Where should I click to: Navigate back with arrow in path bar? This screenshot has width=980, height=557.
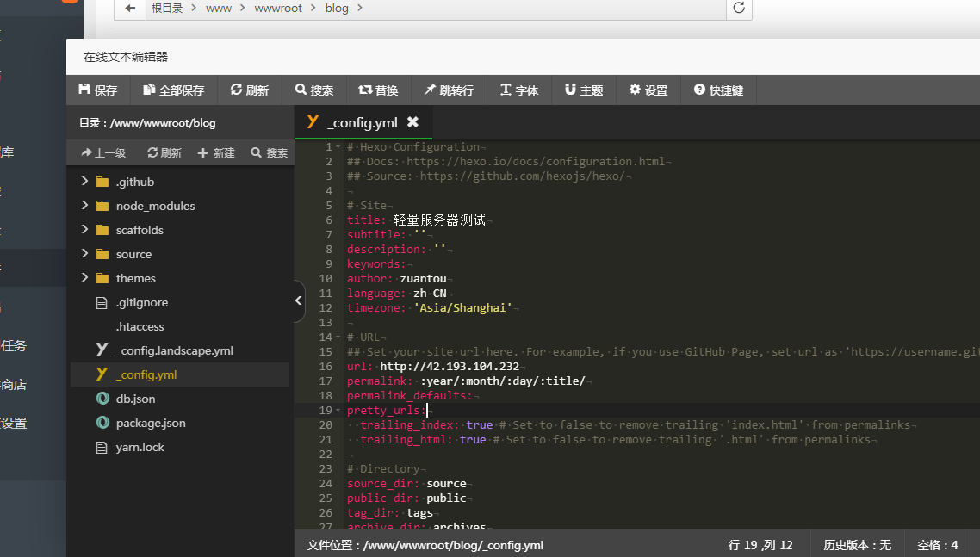pos(130,8)
